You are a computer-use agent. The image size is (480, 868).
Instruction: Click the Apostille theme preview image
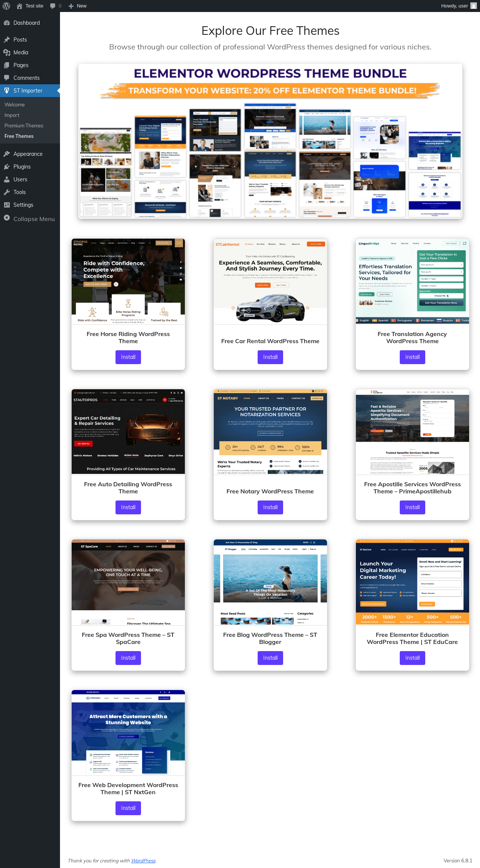[x=412, y=432]
